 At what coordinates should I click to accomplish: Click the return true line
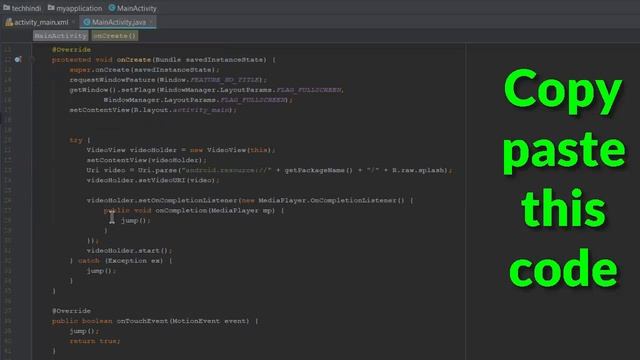tap(95, 341)
